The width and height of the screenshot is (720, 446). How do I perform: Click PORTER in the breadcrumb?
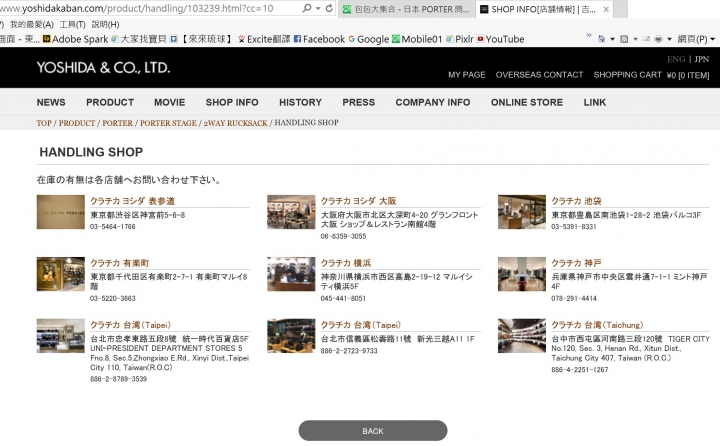pyautogui.click(x=117, y=123)
